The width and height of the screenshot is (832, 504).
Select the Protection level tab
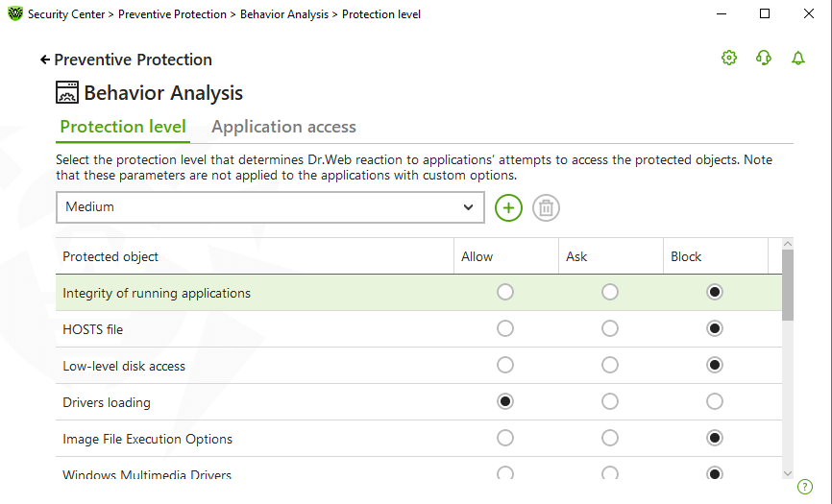123,127
